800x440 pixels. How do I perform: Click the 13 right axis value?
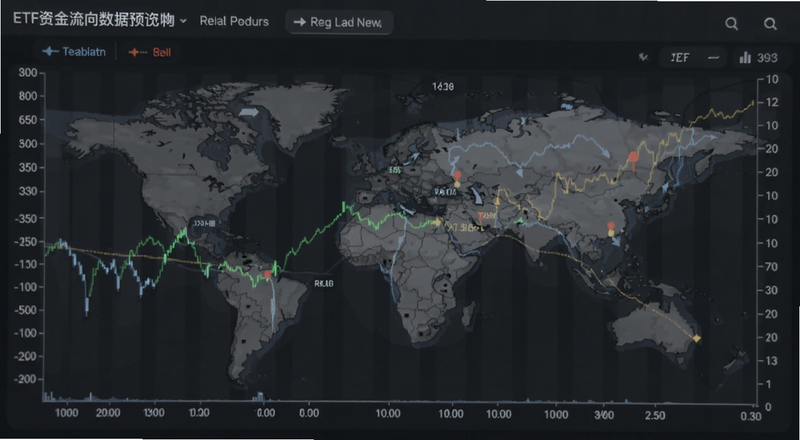tap(772, 360)
